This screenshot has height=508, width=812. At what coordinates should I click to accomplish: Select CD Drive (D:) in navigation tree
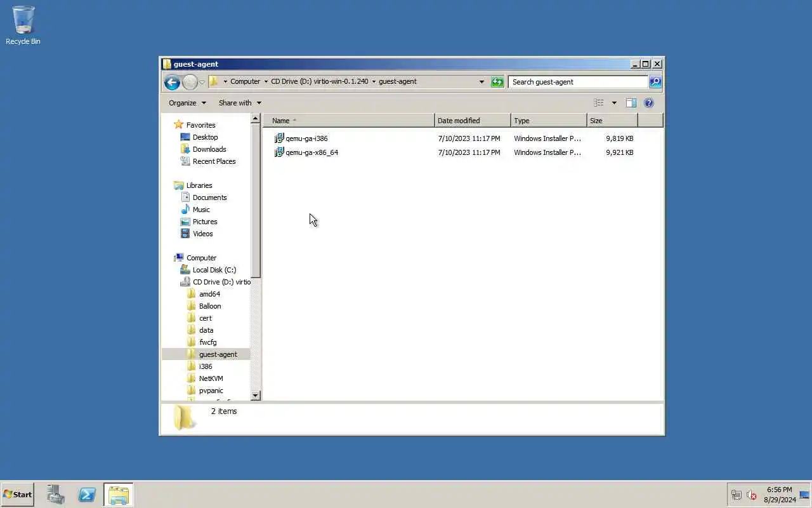215,282
